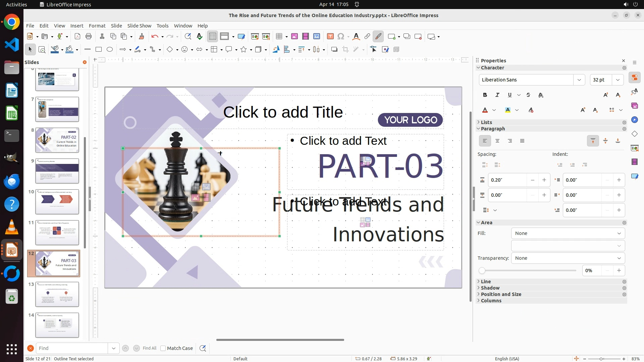Open the font size dropdown
This screenshot has height=362, width=644.
pyautogui.click(x=618, y=80)
